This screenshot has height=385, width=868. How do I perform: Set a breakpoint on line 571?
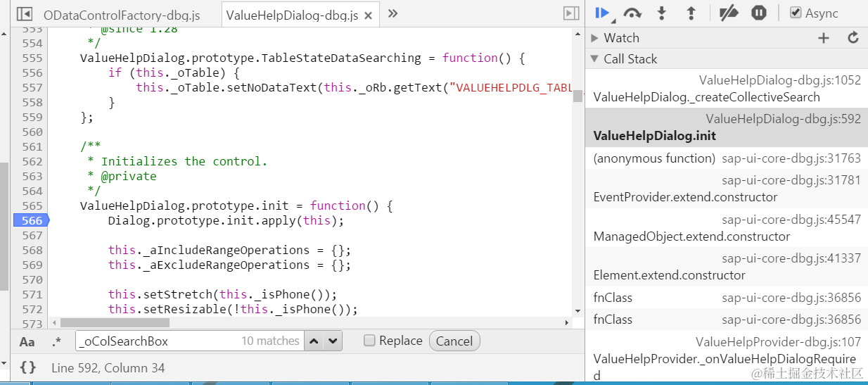(32, 294)
